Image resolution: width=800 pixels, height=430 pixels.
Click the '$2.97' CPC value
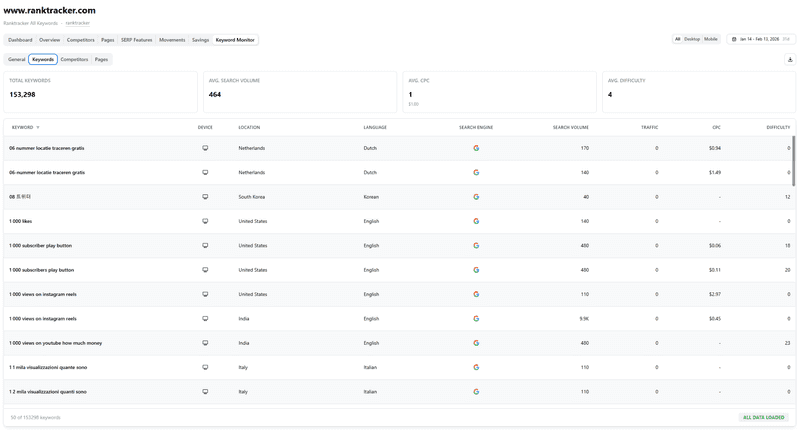(x=714, y=294)
